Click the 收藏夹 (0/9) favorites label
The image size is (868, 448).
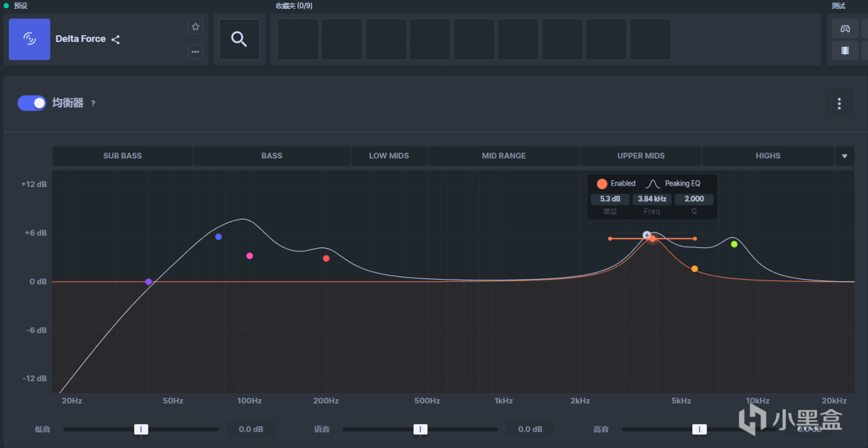[294, 6]
